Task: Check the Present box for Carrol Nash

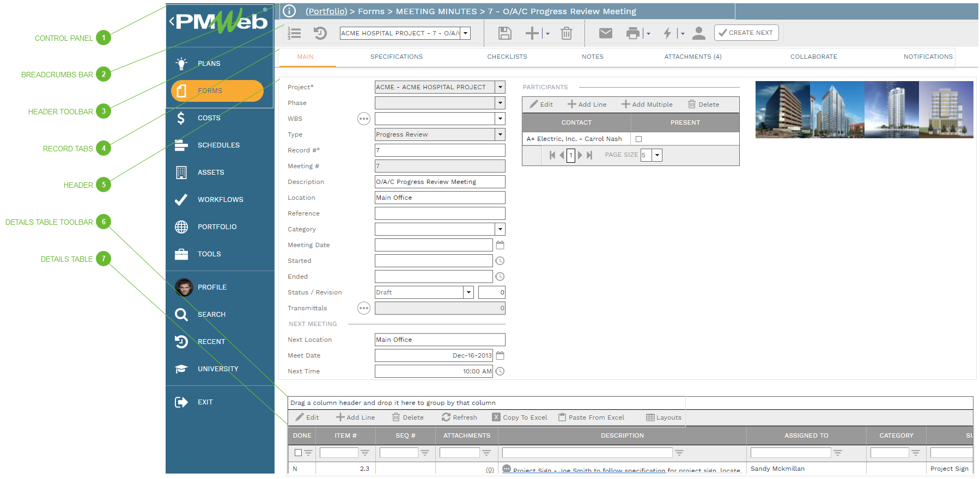Action: pyautogui.click(x=638, y=139)
